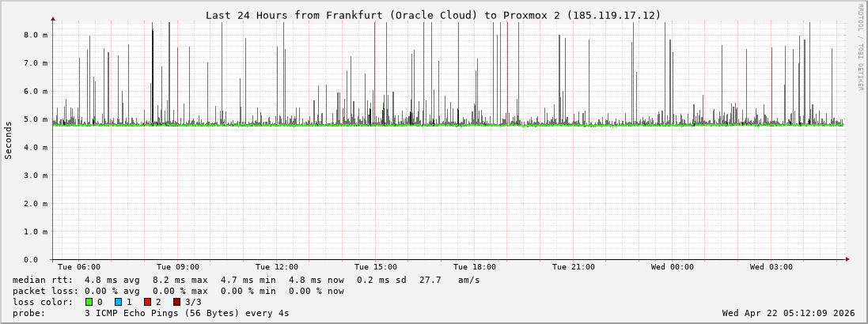
Task: Select the Wed 03:00 time axis label
Action: coord(771,267)
